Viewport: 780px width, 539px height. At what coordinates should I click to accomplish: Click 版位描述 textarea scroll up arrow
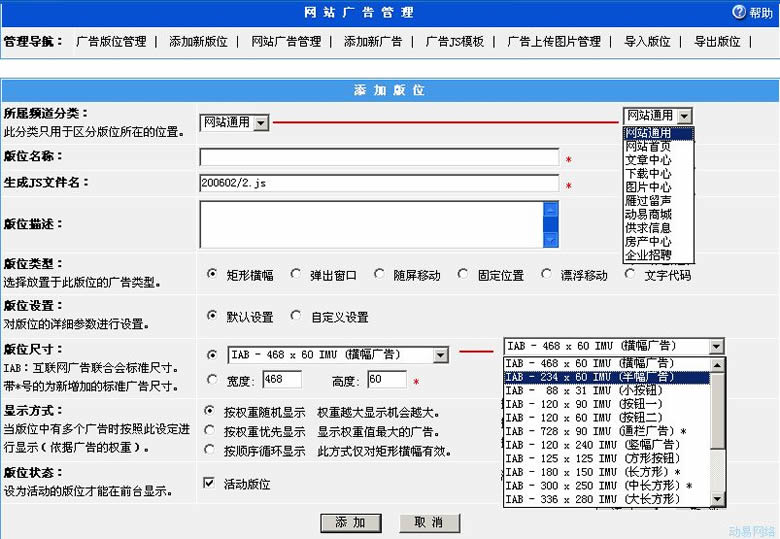pyautogui.click(x=551, y=209)
